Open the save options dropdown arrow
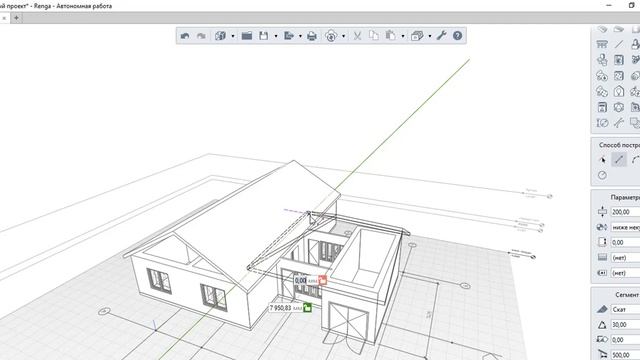 [276, 36]
